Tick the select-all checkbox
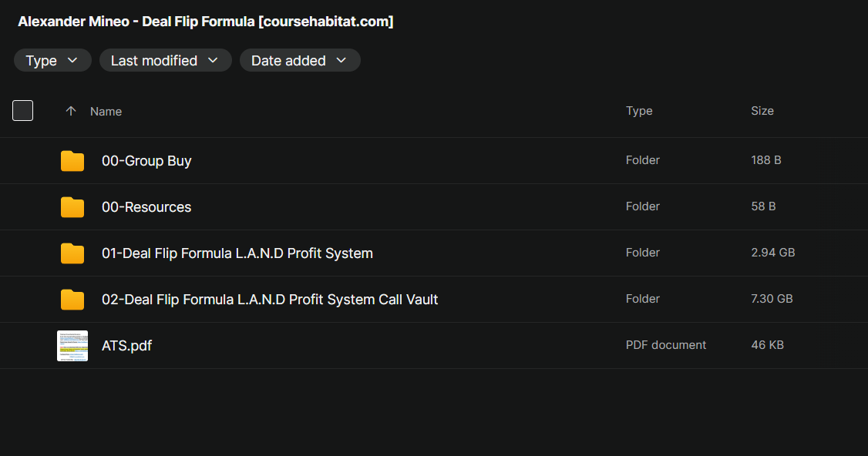 tap(23, 111)
